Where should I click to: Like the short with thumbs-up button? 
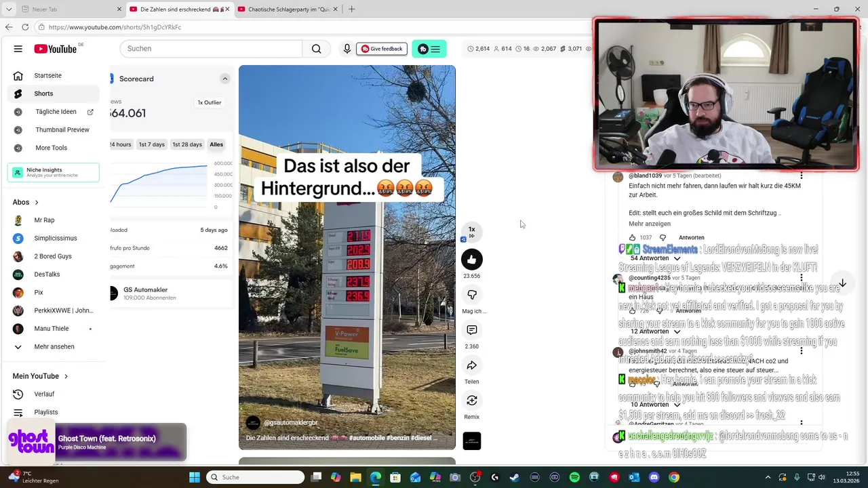click(472, 259)
